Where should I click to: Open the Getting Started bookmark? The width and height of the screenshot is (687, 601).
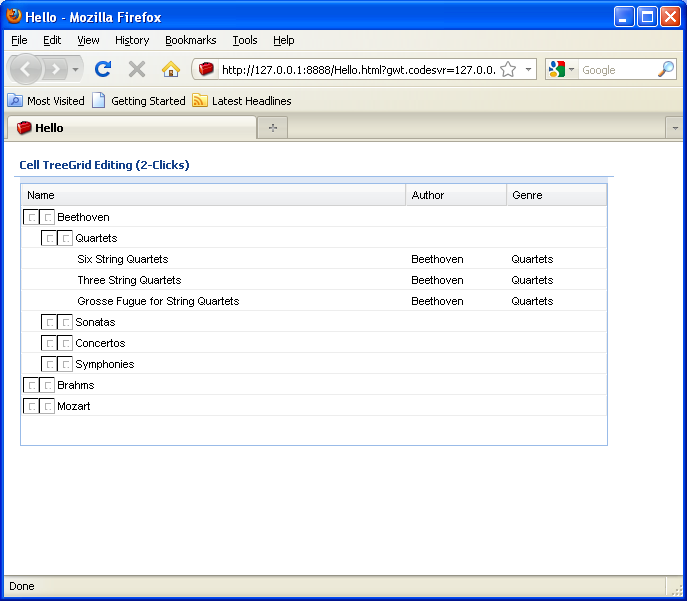[x=138, y=101]
